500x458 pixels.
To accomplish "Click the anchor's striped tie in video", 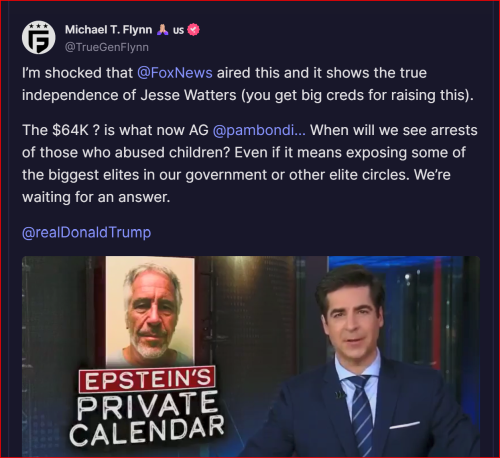I will [361, 415].
